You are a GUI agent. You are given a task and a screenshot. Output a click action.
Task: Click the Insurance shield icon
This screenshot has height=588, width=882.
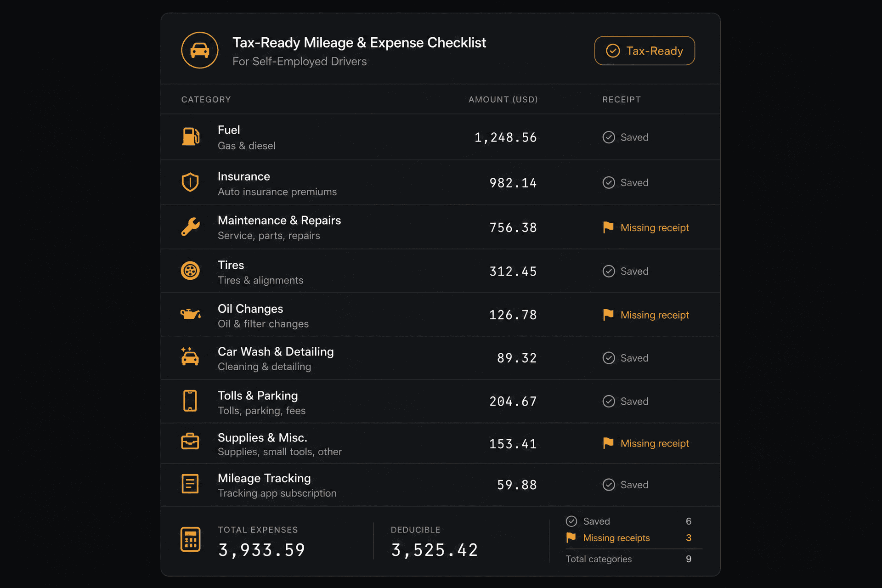(190, 182)
